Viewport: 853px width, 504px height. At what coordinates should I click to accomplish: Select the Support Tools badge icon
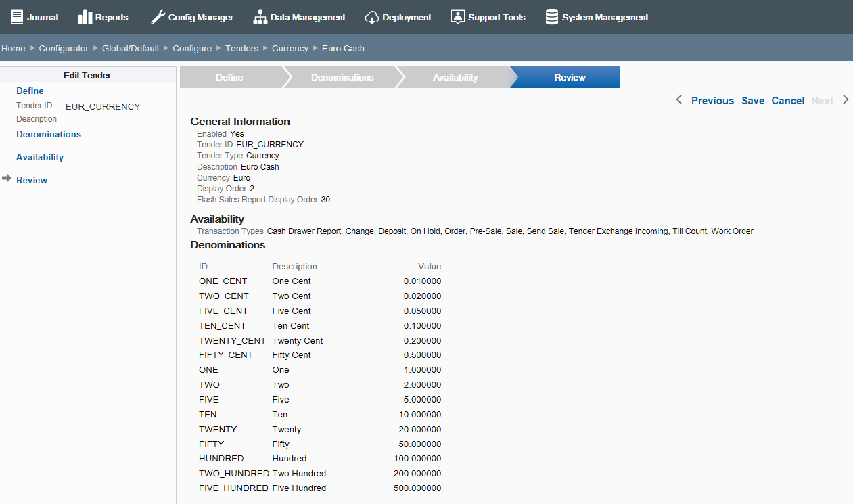(459, 16)
